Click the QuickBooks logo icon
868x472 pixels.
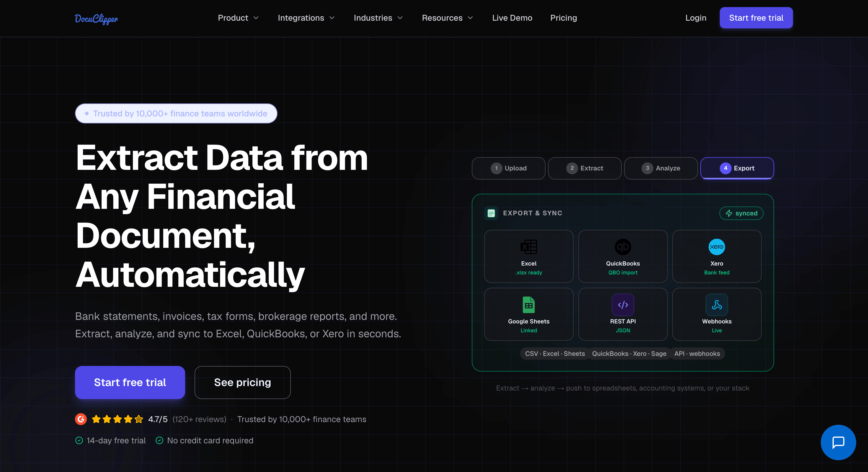coord(623,247)
